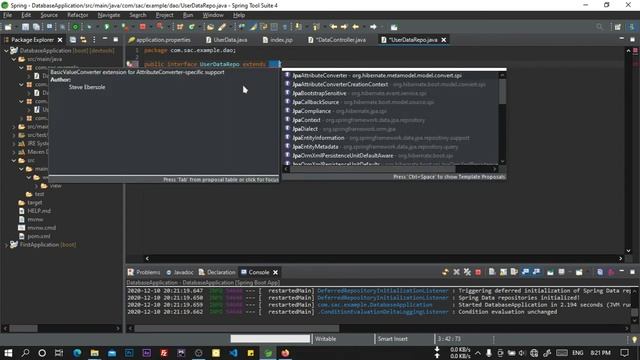Click the Open Perspective icon
Image resolution: width=640 pixels, height=360 pixels.
pyautogui.click(x=618, y=27)
